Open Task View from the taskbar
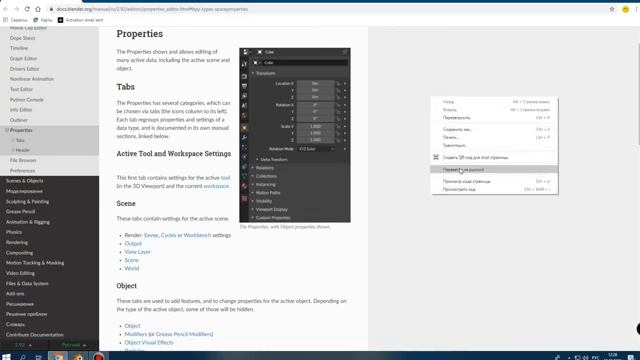 pos(38,357)
